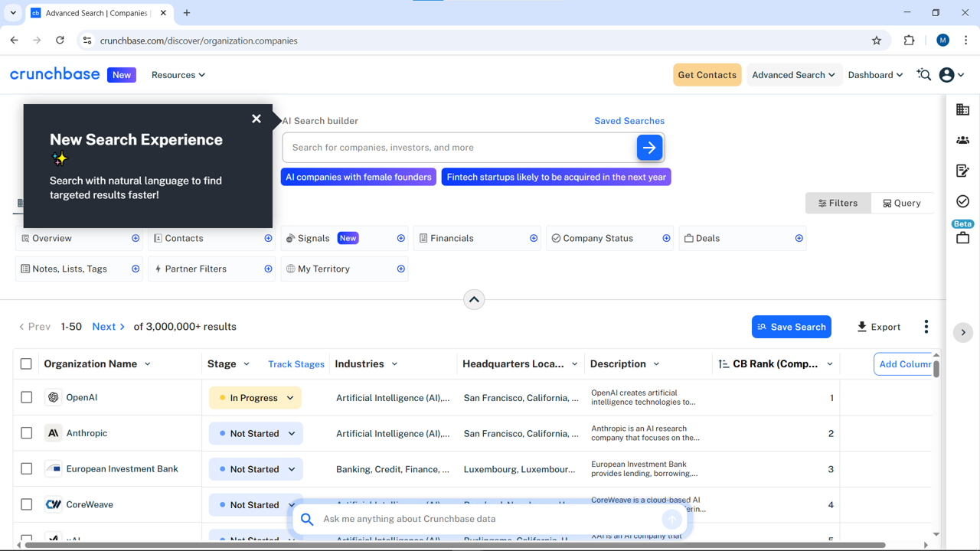The width and height of the screenshot is (980, 551).
Task: Check the European Investment Bank checkbox
Action: pyautogui.click(x=27, y=469)
